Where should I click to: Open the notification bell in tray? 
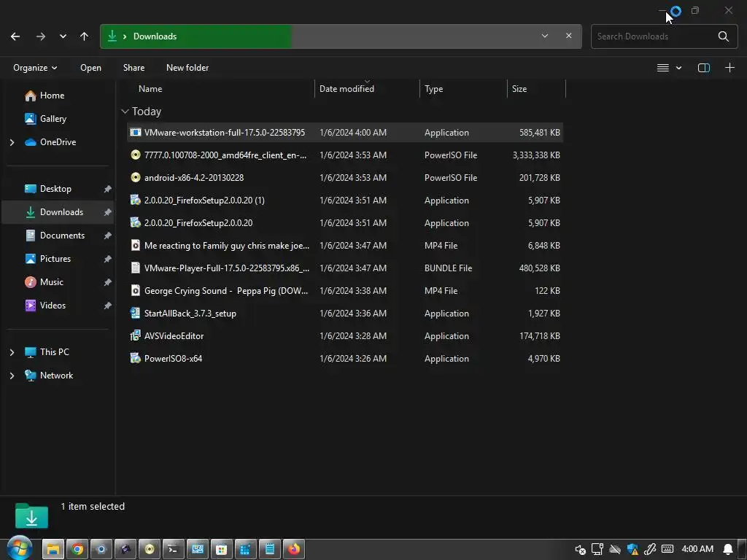coord(727,550)
